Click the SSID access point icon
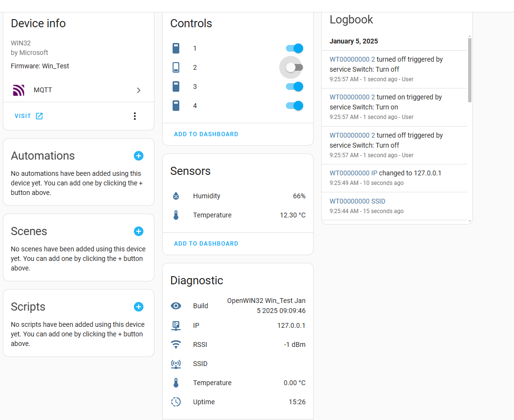This screenshot has height=420, width=514. point(176,364)
